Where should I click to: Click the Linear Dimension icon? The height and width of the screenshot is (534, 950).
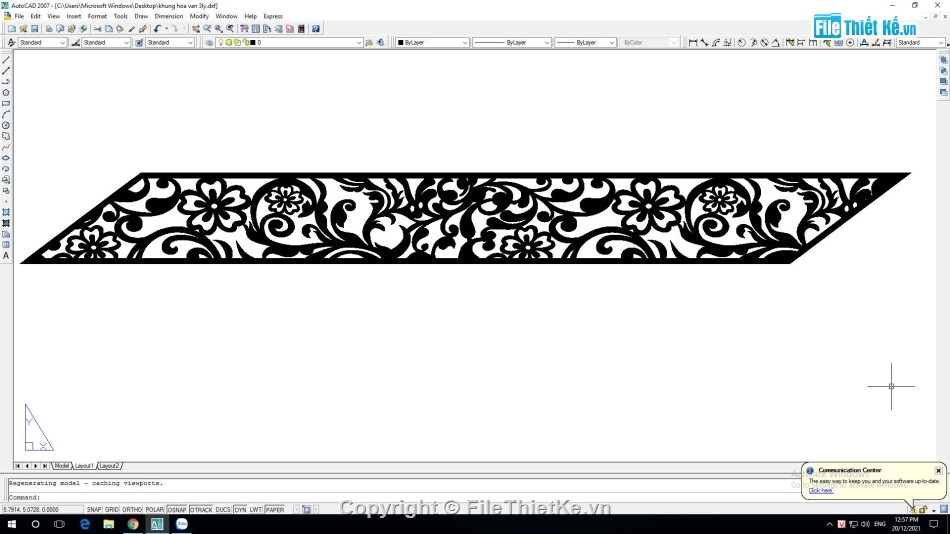[x=693, y=42]
